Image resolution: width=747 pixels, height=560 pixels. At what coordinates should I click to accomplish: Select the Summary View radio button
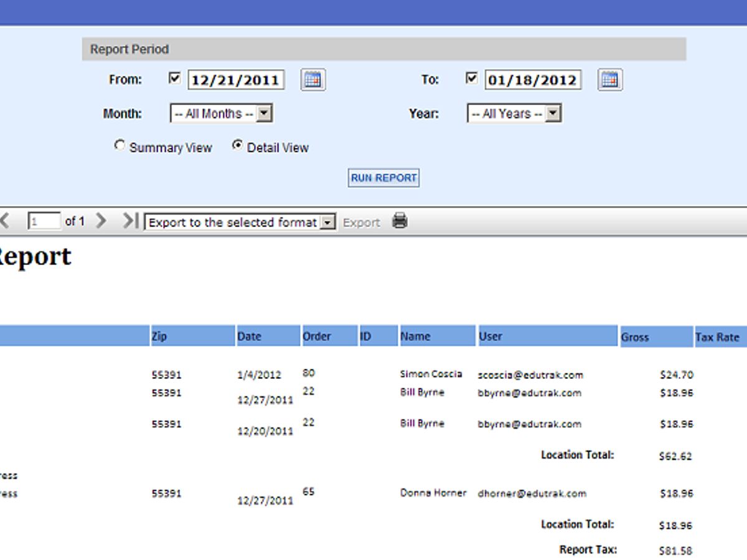[x=120, y=145]
